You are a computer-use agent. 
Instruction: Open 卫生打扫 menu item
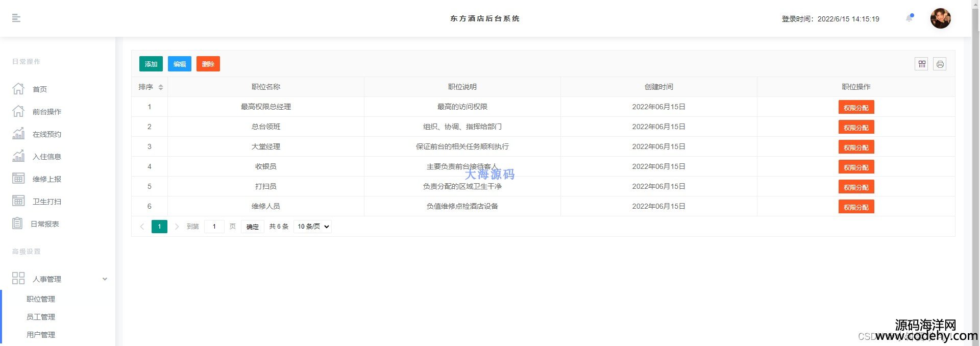(x=47, y=202)
